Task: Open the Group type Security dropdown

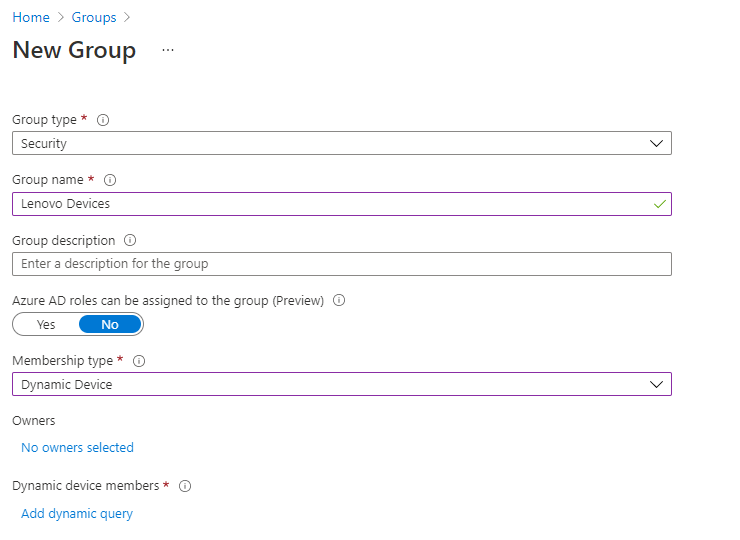Action: [342, 143]
